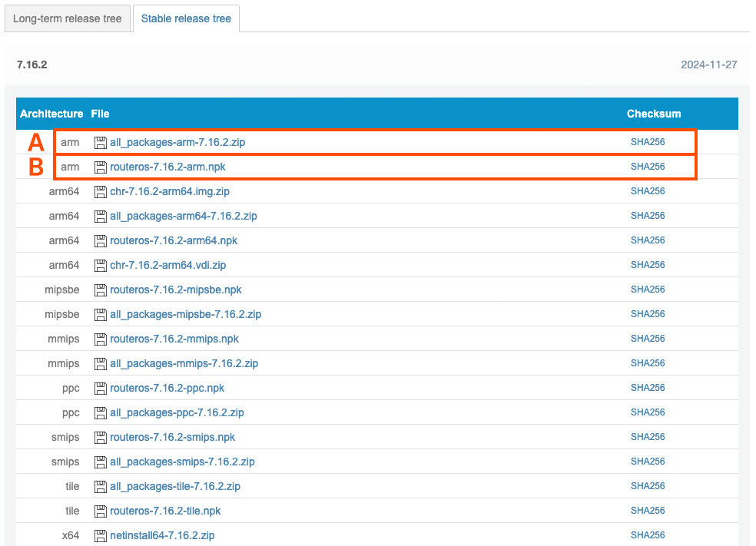Screen dimensions: 756x546
Task: Click the floppy icon for all_packages-smips-7.16.2.zip
Action: pos(101,462)
